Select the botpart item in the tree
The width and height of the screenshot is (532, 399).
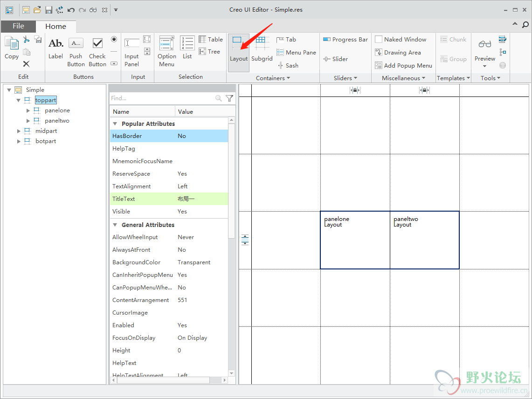click(46, 141)
